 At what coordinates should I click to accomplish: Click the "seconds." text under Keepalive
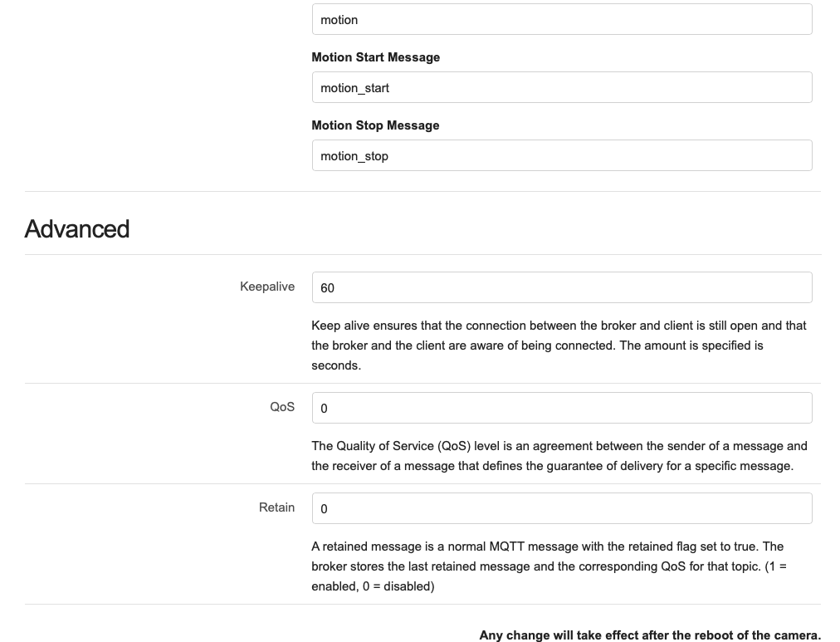click(336, 365)
